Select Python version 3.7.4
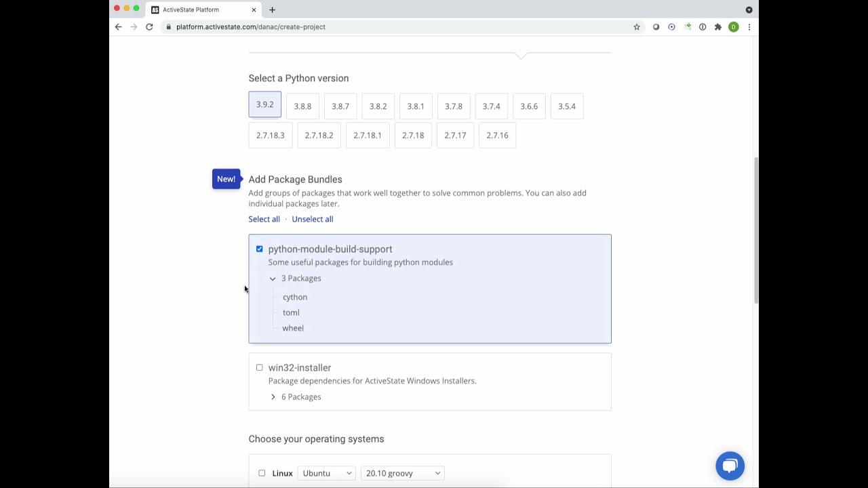Screen dimensions: 868x488 click(x=492, y=106)
